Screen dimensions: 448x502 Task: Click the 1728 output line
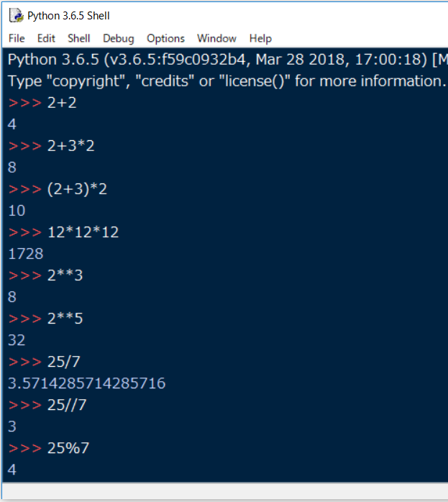25,254
